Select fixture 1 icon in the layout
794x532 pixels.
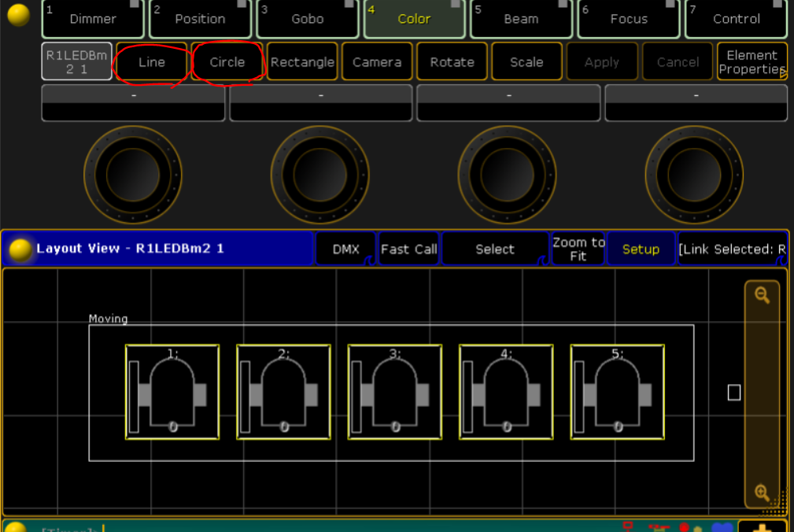click(172, 392)
